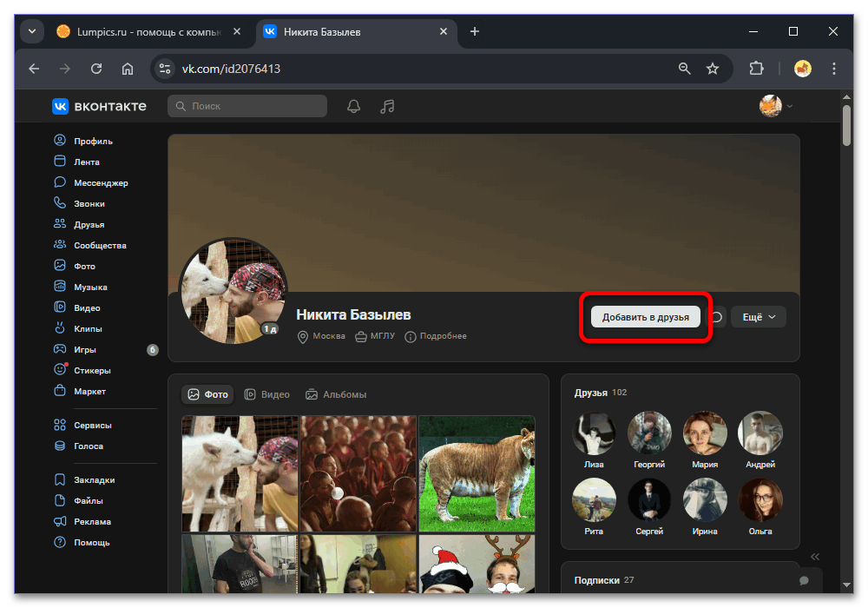868x608 pixels.
Task: Go back to previous page
Action: 35,69
